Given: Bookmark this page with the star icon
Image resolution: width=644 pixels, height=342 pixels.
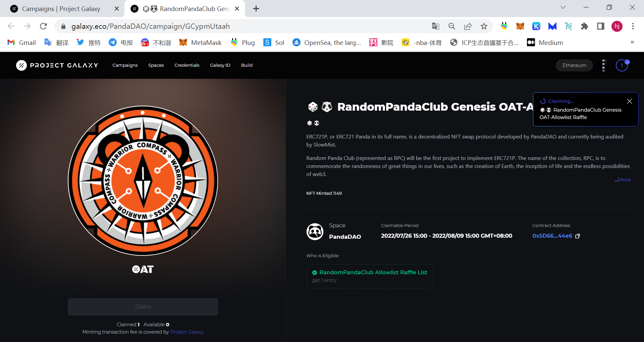Looking at the screenshot, I should (484, 26).
